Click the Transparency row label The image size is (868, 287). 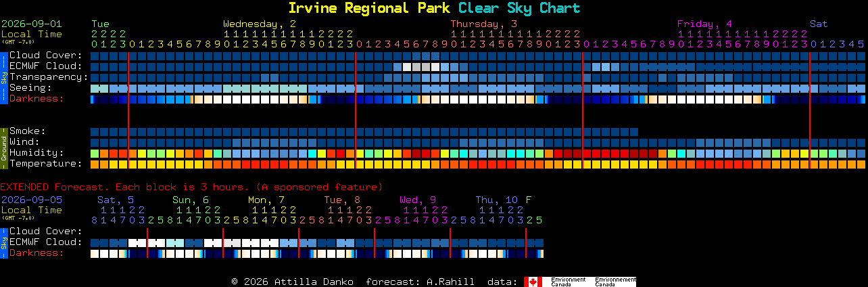(x=49, y=77)
